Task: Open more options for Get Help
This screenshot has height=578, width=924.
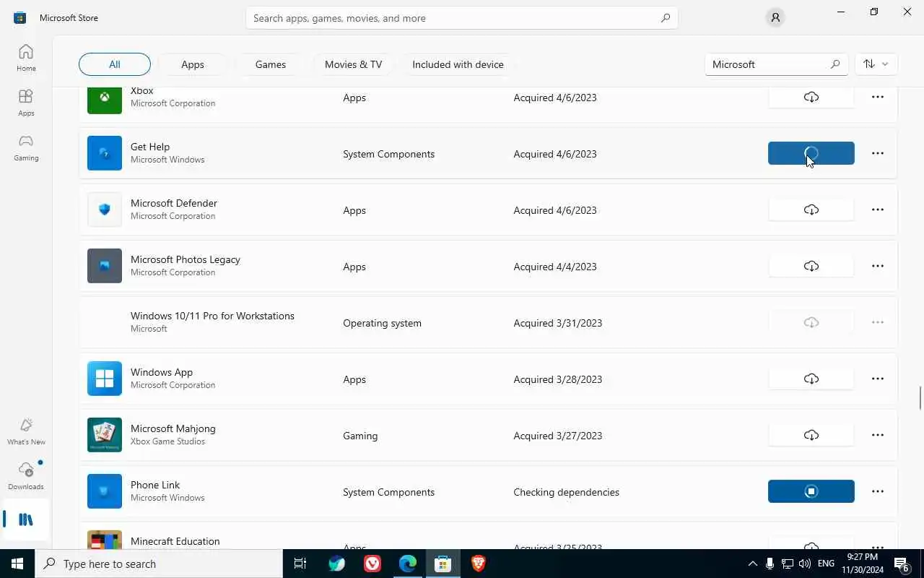Action: tap(878, 153)
